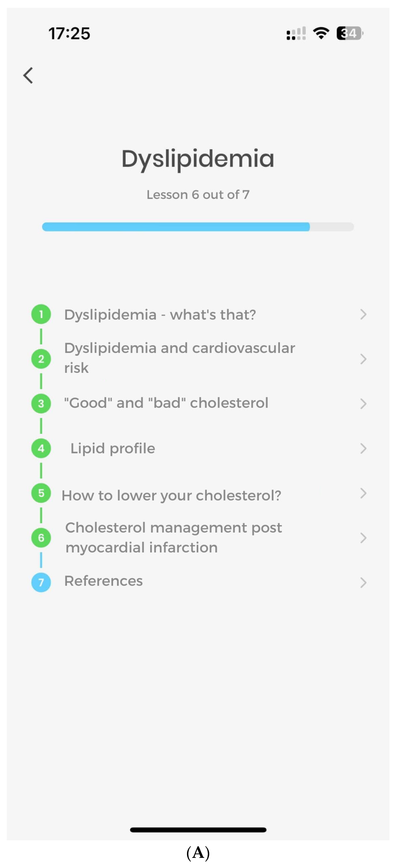Tap green lesson circle number 6
The width and height of the screenshot is (396, 868).
coord(41,538)
